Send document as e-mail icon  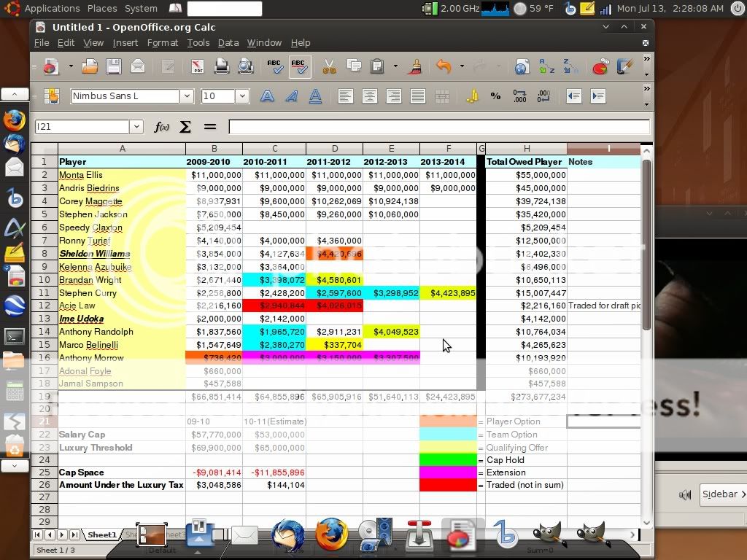[x=138, y=66]
